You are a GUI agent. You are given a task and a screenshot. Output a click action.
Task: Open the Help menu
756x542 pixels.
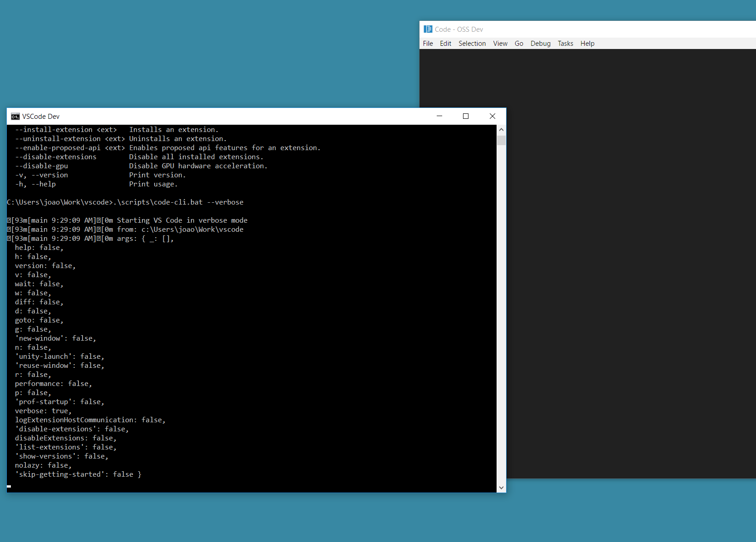pos(587,43)
